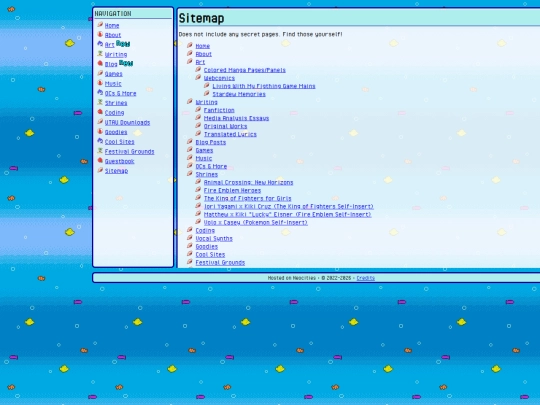This screenshot has width=540, height=405.
Task: Open Writing in the sitemap list
Action: click(207, 102)
